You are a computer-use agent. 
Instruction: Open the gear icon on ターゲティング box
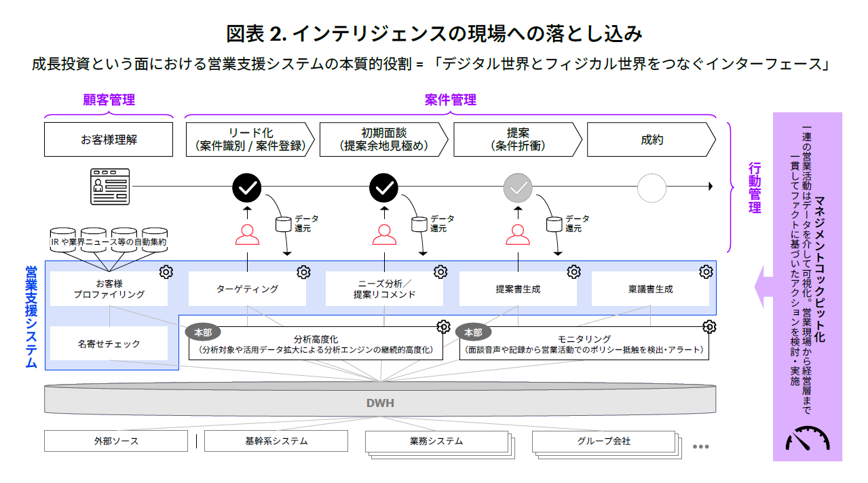click(303, 272)
